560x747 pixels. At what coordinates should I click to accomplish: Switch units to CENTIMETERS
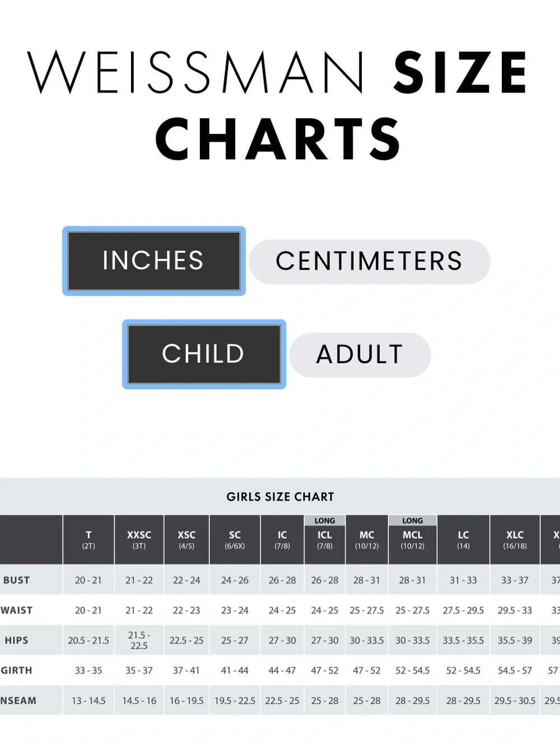pos(370,261)
